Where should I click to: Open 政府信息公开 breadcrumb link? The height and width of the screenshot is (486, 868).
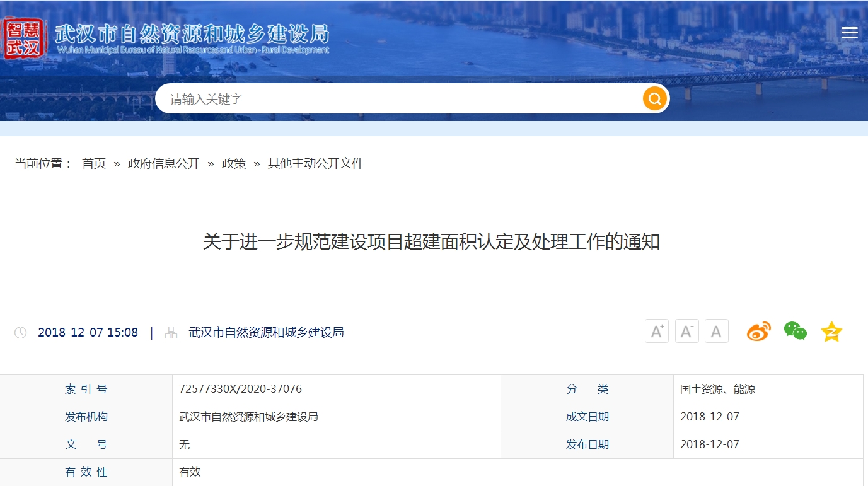(164, 163)
